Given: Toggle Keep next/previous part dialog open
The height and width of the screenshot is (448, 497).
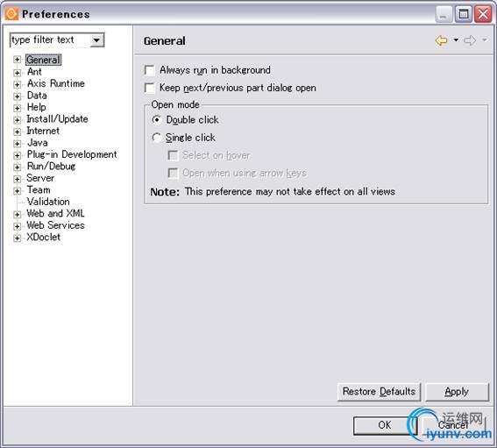Looking at the screenshot, I should pyautogui.click(x=150, y=88).
